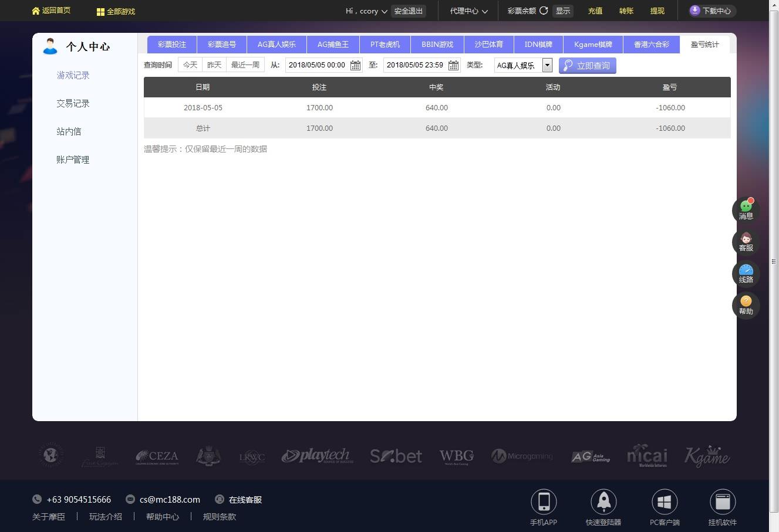Click the 快速登陆器 rocket icon
Screen dimensions: 779x532
pyautogui.click(x=603, y=501)
